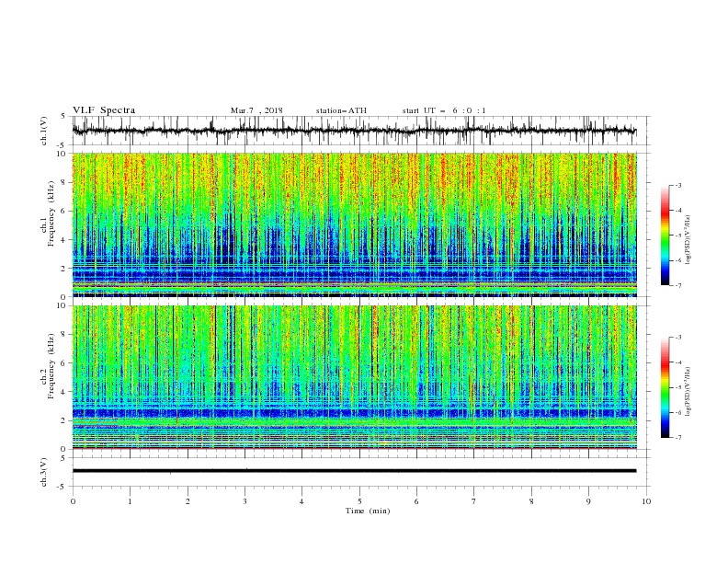Click the time axis tick label "3"
Image resolution: width=728 pixels, height=563 pixels.
[x=245, y=501]
